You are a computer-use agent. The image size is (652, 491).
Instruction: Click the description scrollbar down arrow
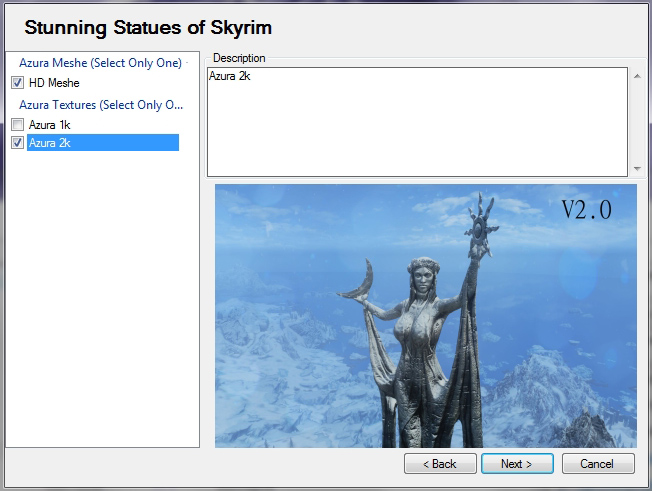tap(637, 168)
